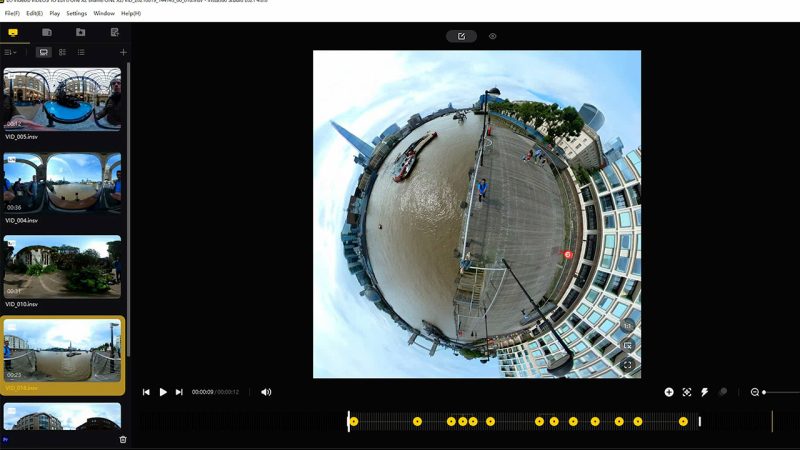The width and height of the screenshot is (800, 450).
Task: Select the VID_010.insv thumbnail
Action: (62, 267)
